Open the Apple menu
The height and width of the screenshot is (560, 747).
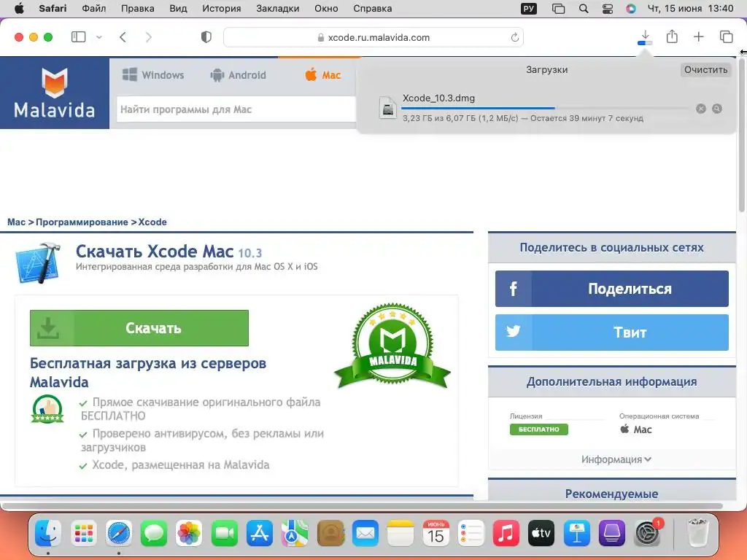pos(19,9)
